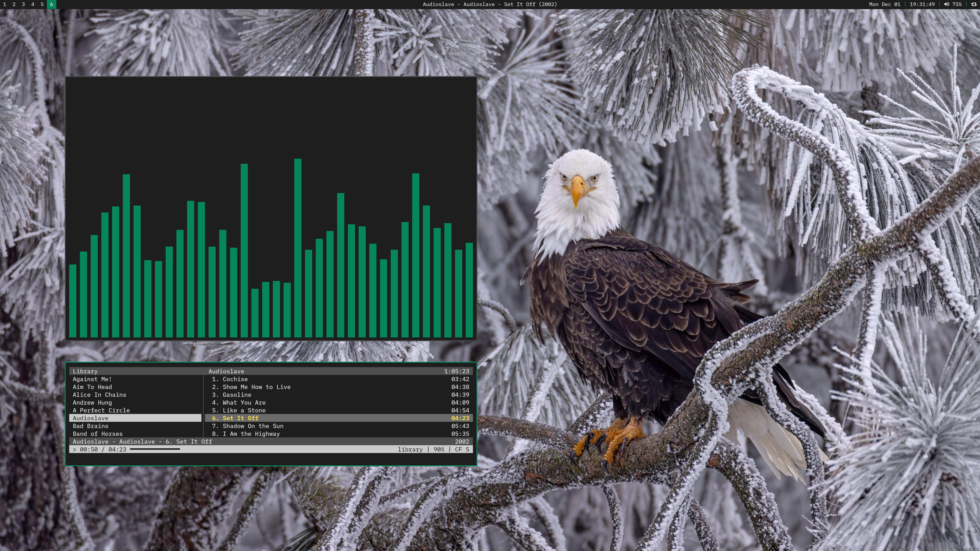980x551 pixels.
Task: Click the playback progress bar
Action: (x=155, y=449)
